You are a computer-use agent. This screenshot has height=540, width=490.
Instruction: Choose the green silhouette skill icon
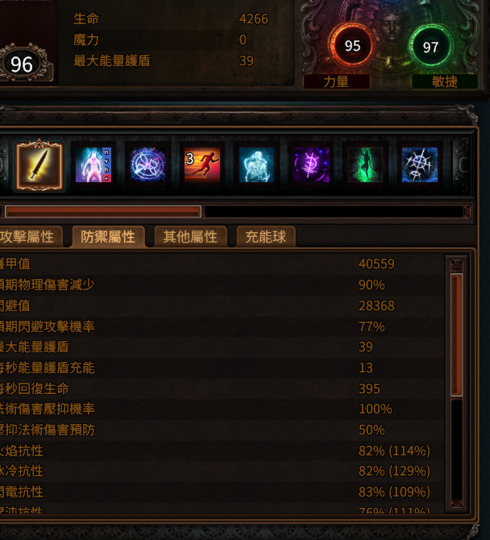pos(365,165)
